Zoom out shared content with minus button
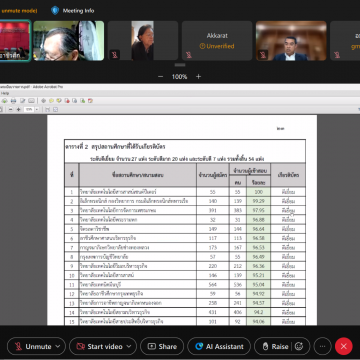The width and height of the screenshot is (360, 360). click(160, 77)
